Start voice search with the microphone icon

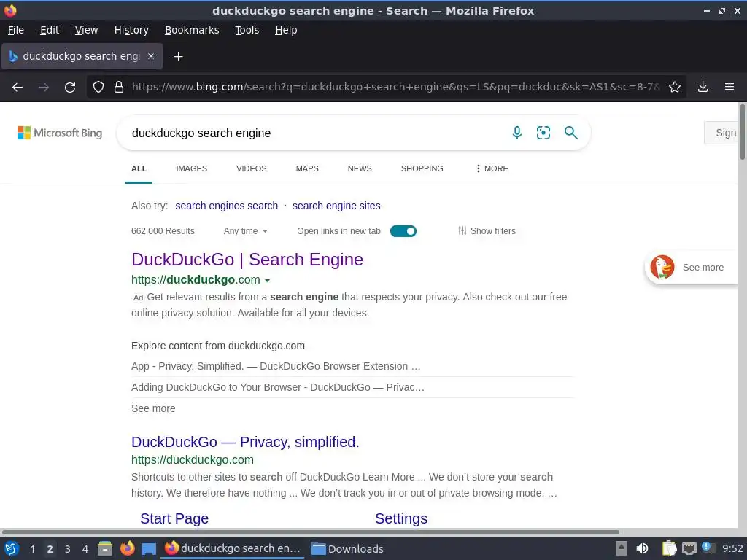[517, 133]
